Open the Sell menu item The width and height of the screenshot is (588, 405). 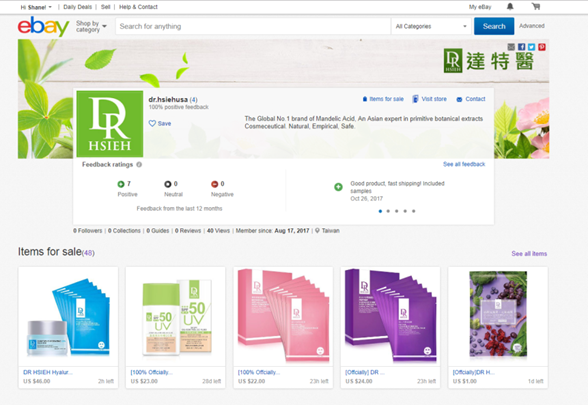[106, 7]
